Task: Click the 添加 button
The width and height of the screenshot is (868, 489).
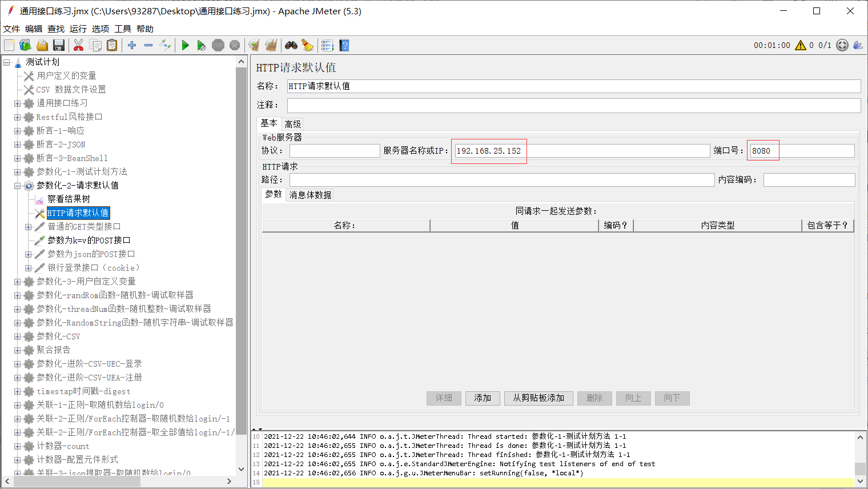Action: pyautogui.click(x=483, y=398)
